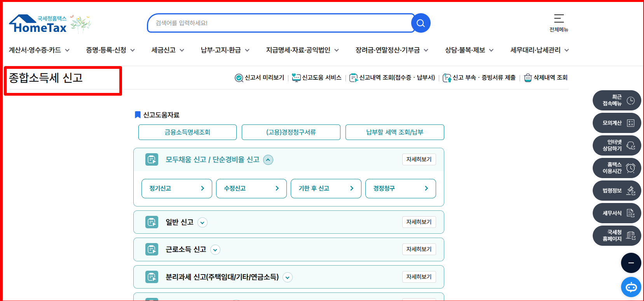Expand the 분리과세 신고 section
This screenshot has width=644, height=301.
coord(288,277)
